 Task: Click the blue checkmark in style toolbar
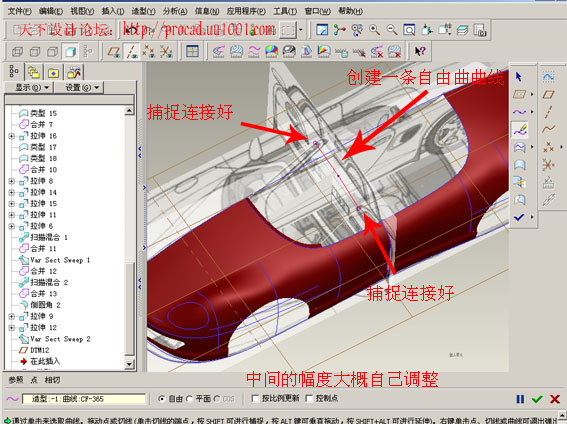tap(519, 217)
